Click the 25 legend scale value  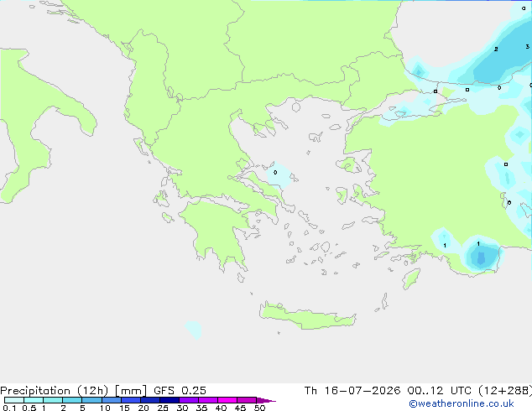pos(163,408)
